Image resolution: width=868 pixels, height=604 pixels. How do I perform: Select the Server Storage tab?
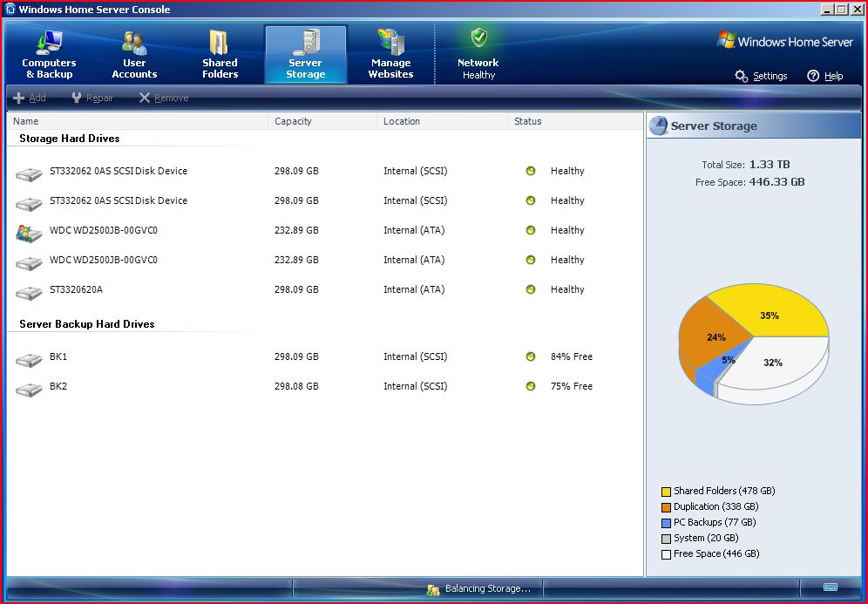[x=306, y=54]
